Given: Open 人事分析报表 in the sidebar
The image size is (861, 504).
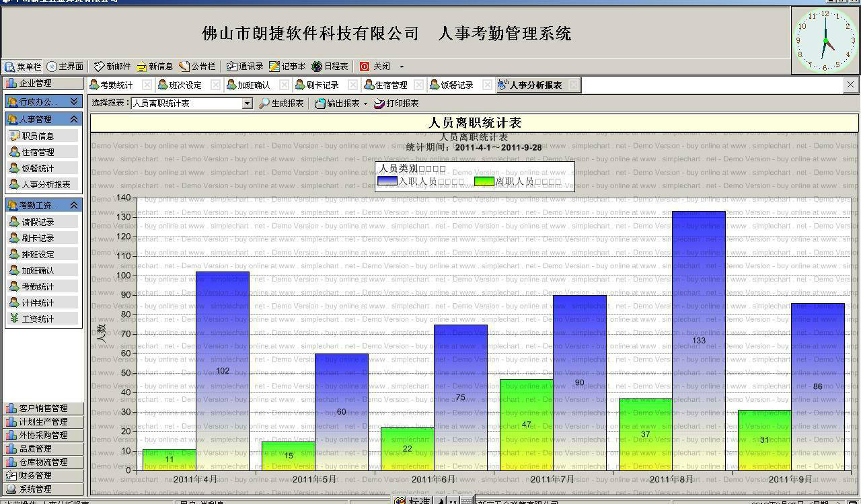Looking at the screenshot, I should pyautogui.click(x=43, y=184).
